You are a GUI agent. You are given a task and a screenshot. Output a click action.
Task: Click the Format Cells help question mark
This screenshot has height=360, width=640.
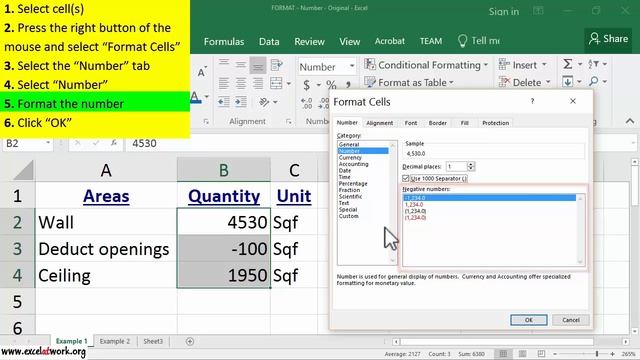coord(532,101)
